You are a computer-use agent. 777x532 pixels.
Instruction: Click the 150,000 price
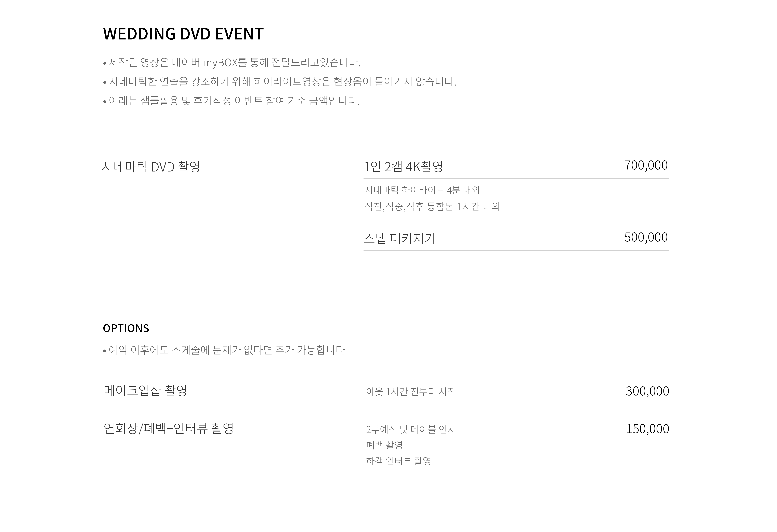(x=647, y=429)
